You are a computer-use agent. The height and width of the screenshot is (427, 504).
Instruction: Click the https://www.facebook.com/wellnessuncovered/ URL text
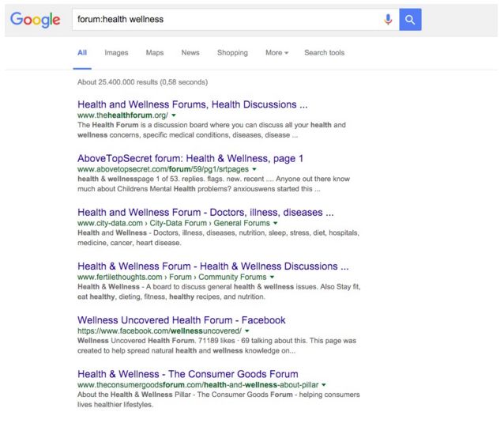160,331
